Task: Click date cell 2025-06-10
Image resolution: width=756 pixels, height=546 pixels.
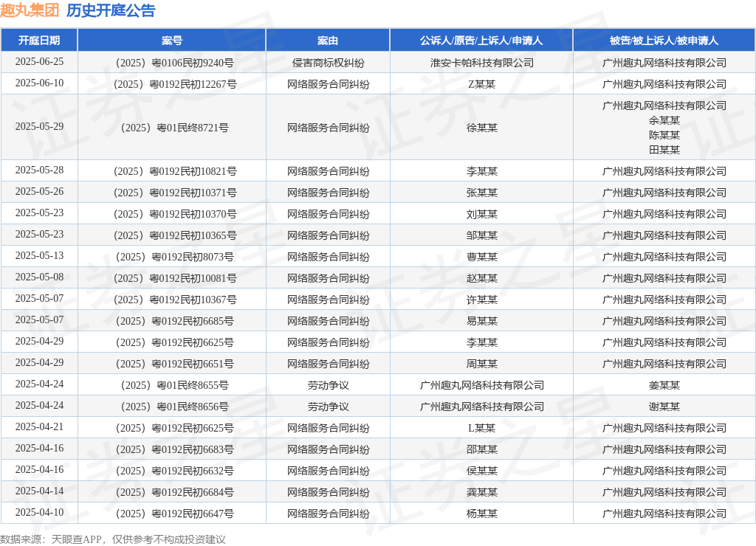Action: [39, 83]
